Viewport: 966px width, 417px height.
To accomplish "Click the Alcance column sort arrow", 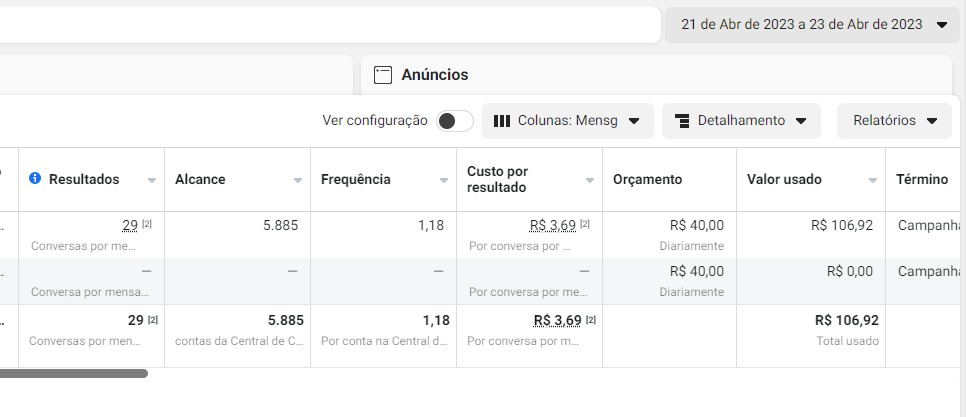I will tap(298, 181).
